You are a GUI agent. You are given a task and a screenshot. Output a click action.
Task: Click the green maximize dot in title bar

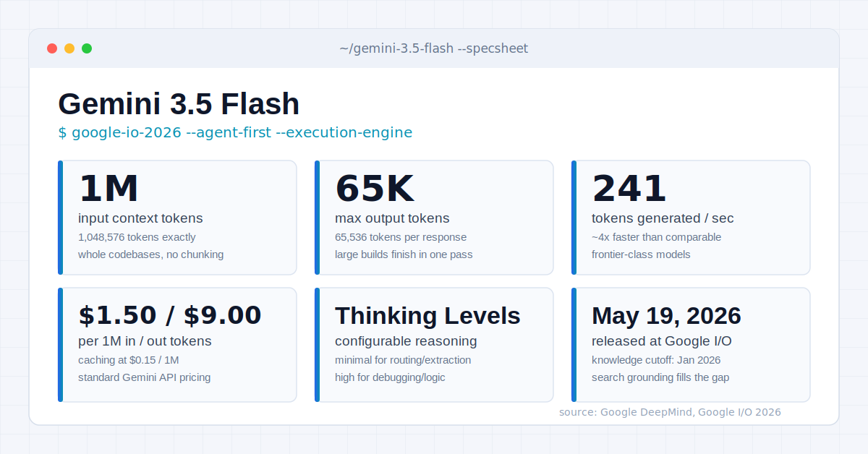pos(87,48)
